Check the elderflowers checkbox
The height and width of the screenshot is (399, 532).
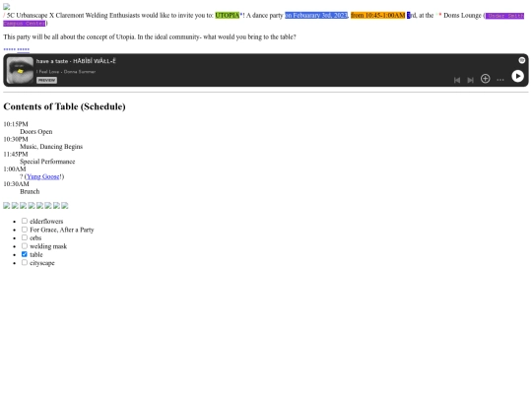[25, 221]
